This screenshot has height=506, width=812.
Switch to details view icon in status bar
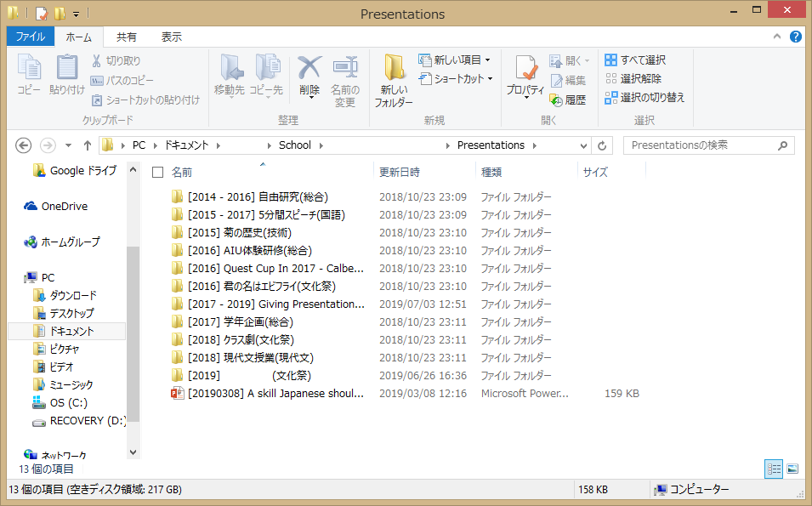pos(774,469)
